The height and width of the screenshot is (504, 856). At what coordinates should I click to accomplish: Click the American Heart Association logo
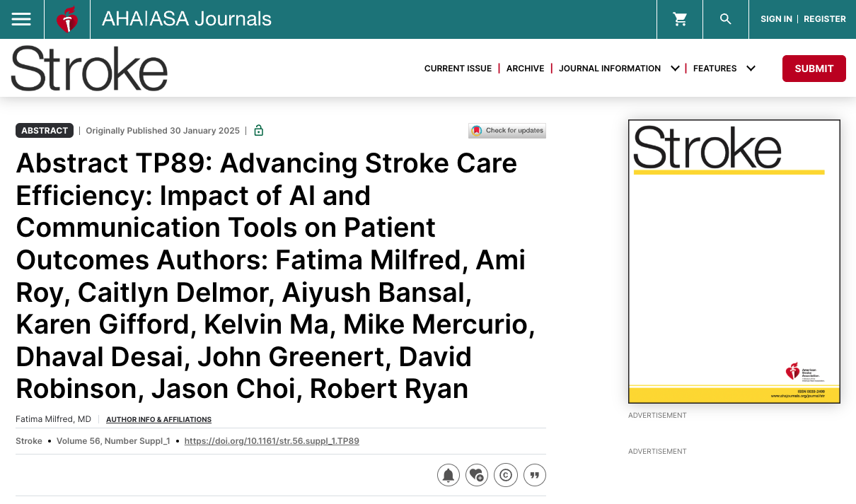click(x=67, y=19)
